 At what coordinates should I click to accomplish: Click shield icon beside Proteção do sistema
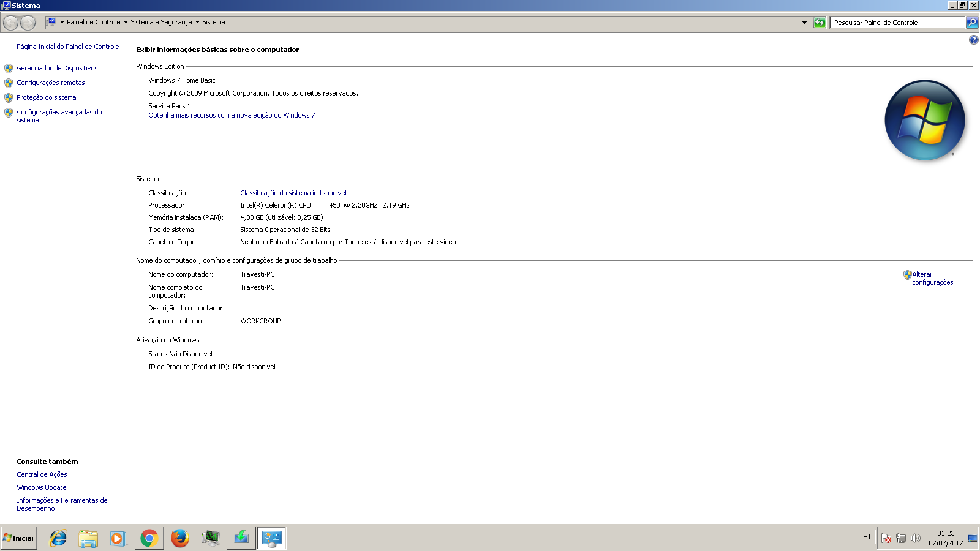coord(9,98)
